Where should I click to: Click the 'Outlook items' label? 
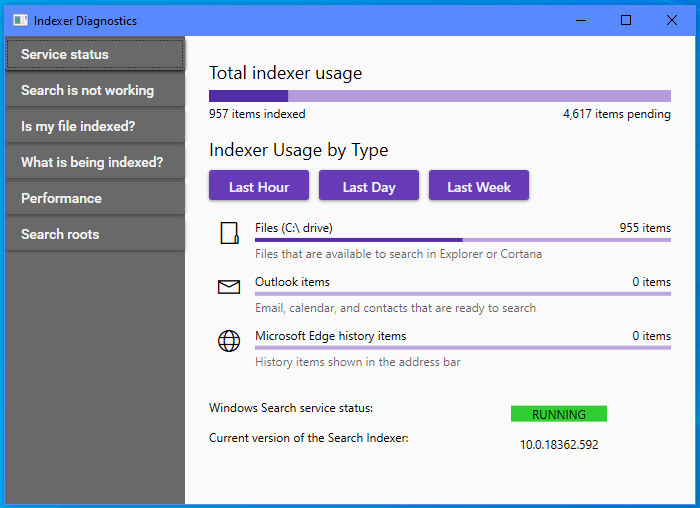pos(292,282)
